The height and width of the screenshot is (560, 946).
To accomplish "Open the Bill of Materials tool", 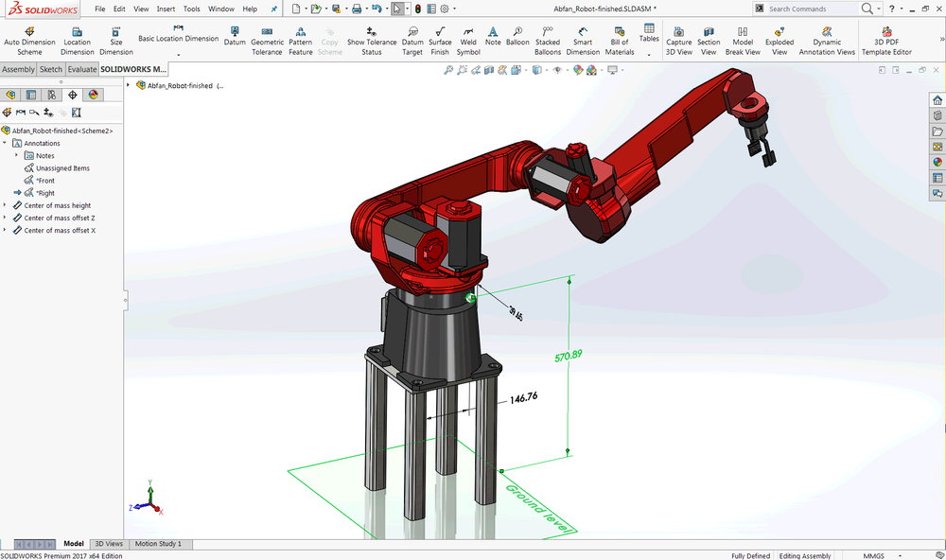I will click(x=620, y=41).
